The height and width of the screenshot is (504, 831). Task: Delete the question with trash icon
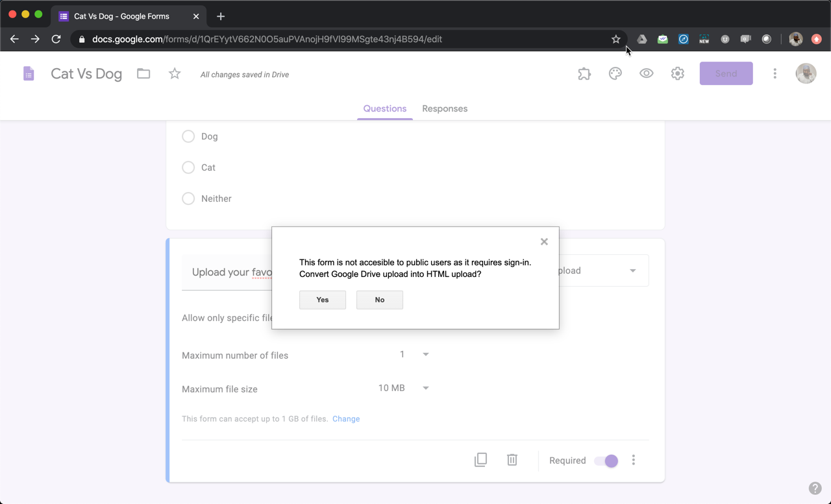(512, 460)
